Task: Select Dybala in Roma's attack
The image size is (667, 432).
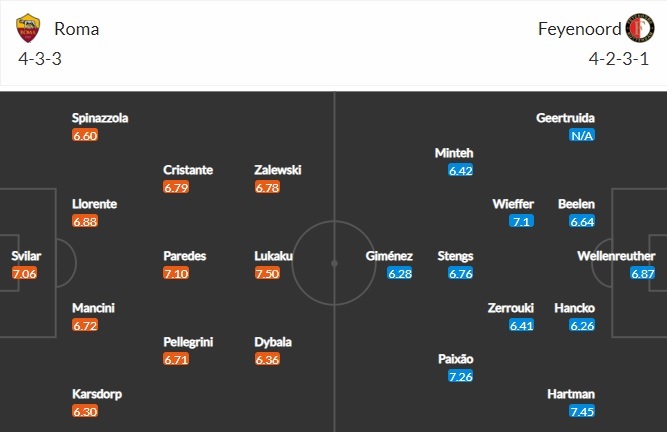Action: coord(273,342)
